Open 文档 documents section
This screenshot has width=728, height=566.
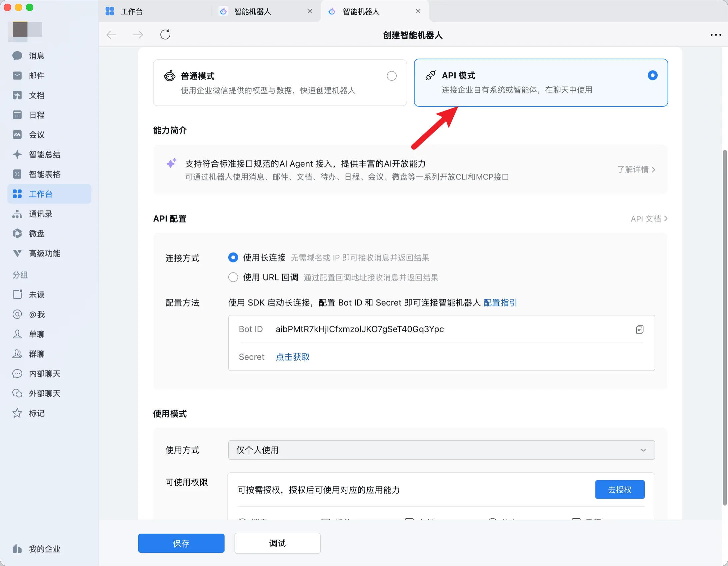49,95
